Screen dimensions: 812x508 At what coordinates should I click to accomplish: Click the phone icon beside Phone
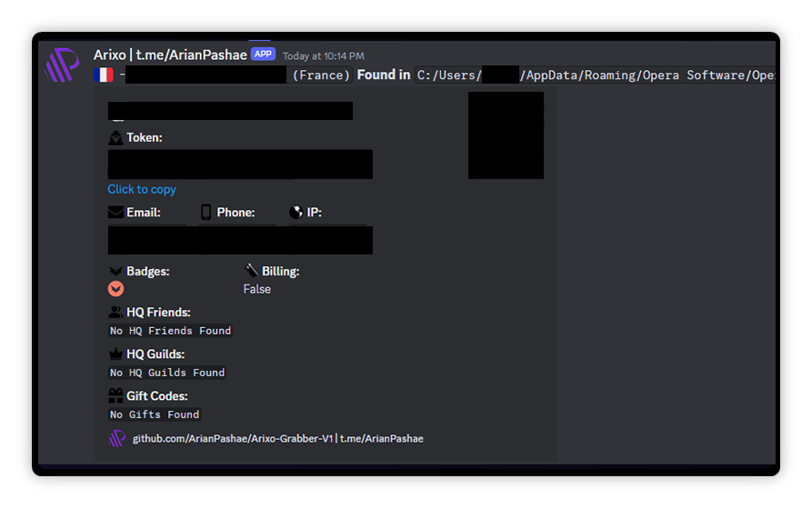point(206,212)
